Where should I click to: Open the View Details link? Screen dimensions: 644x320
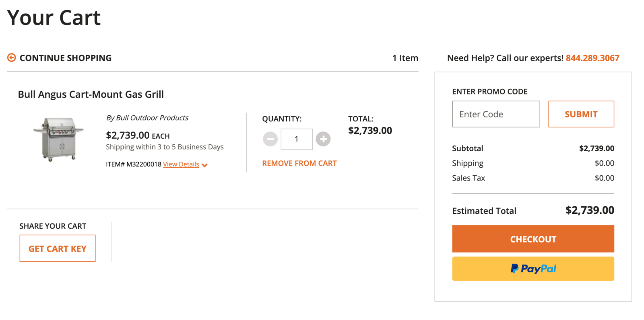pos(181,164)
